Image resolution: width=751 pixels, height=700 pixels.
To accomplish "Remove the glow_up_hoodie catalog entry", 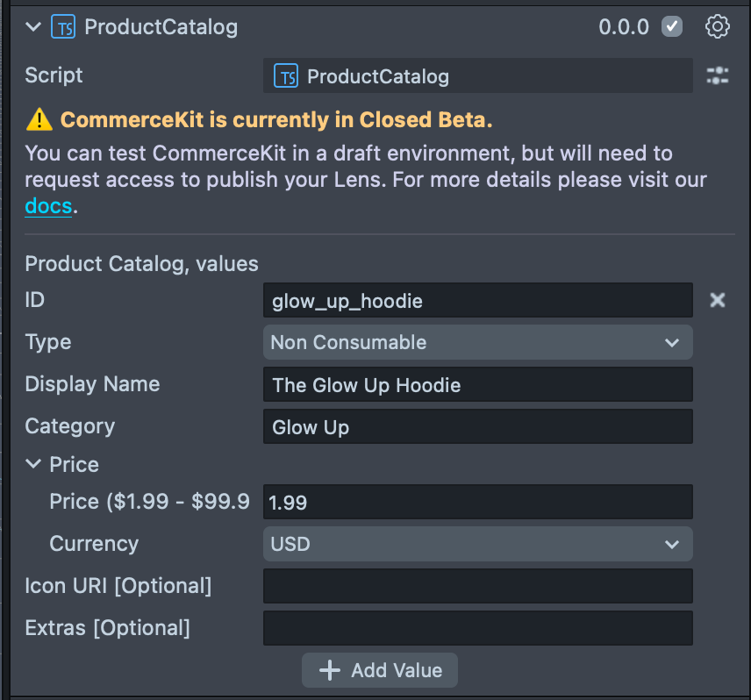I will tap(718, 301).
